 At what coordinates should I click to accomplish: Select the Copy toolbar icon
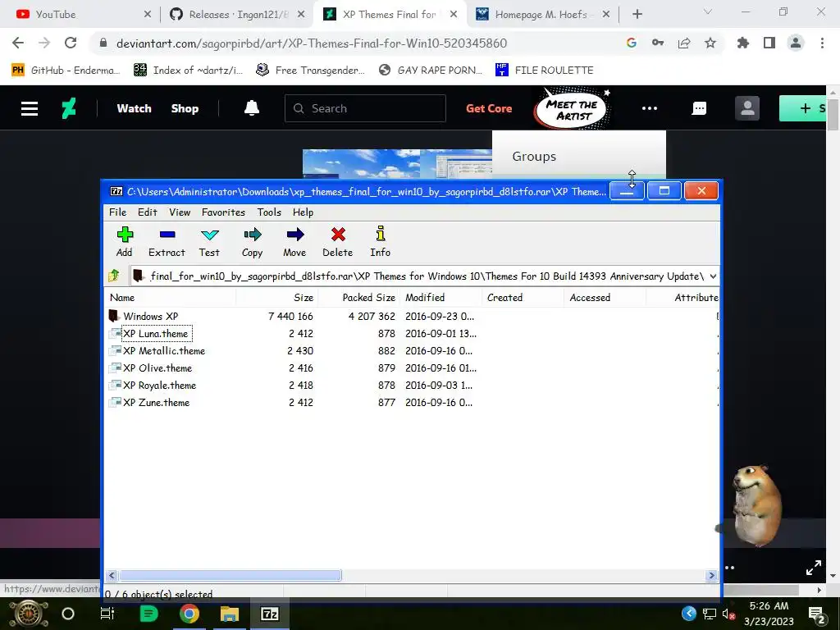(252, 242)
